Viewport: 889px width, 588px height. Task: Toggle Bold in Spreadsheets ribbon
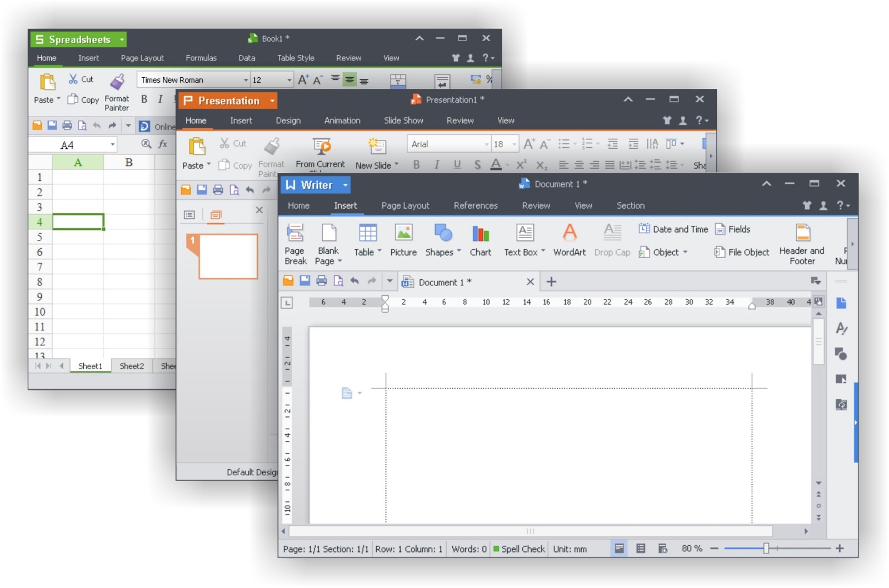click(x=144, y=99)
